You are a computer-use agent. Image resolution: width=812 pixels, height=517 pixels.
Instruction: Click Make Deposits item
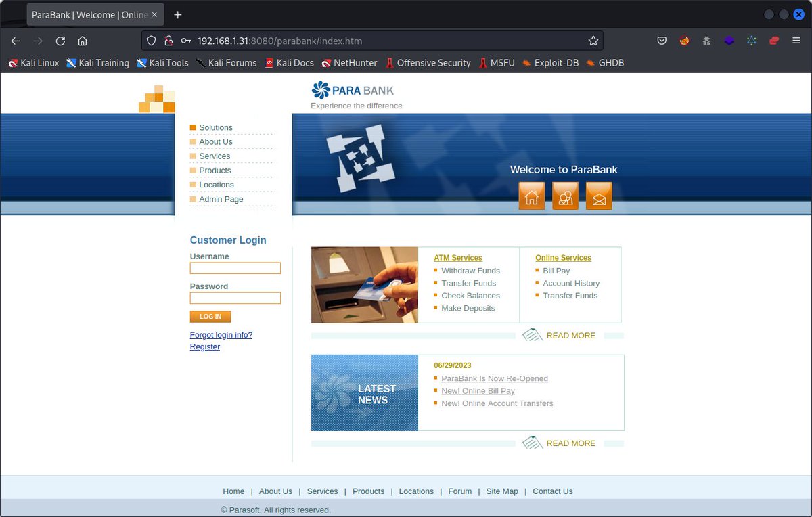click(x=468, y=308)
